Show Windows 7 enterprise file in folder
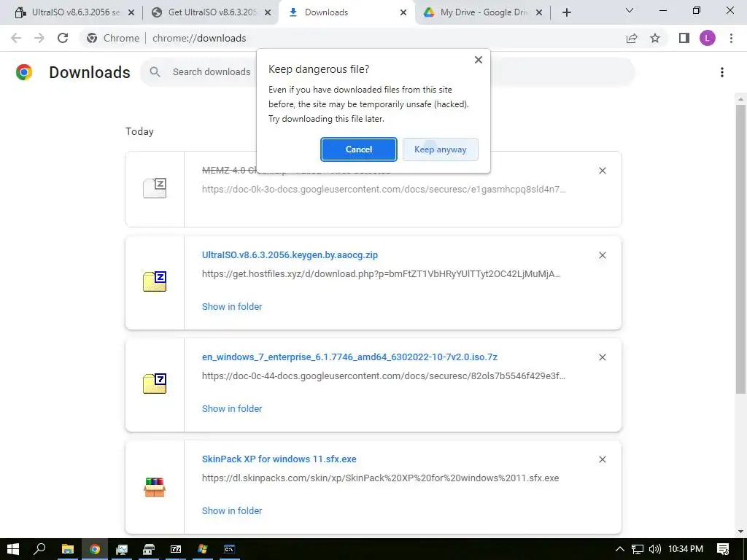This screenshot has width=747, height=560. point(232,408)
